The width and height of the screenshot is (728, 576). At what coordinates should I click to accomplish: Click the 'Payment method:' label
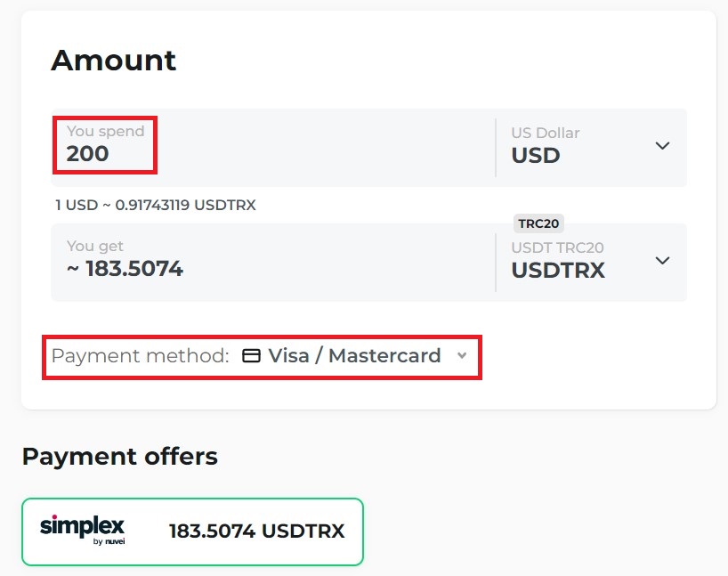point(140,356)
